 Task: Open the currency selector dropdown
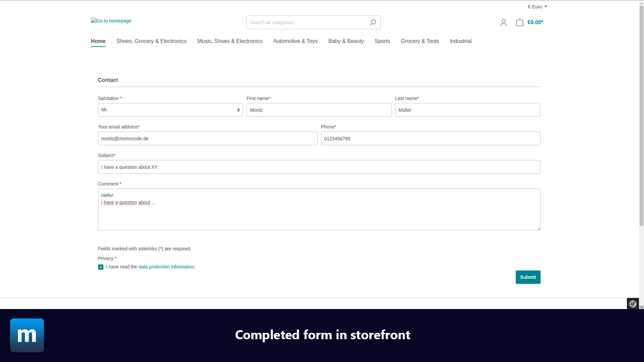[537, 7]
